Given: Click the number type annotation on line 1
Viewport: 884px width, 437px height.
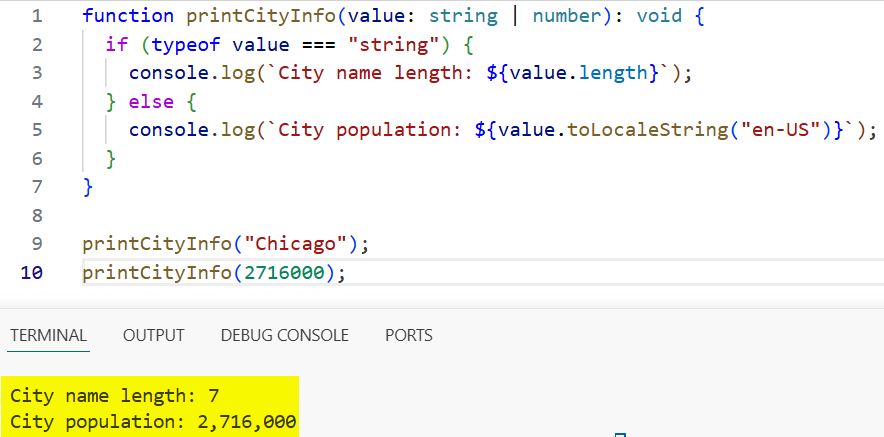Looking at the screenshot, I should [x=567, y=16].
